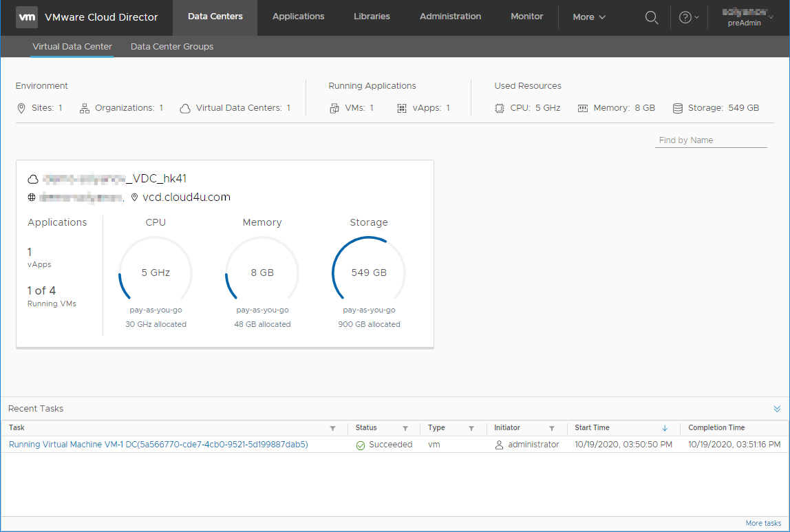Open the Libraries tab

tap(372, 17)
